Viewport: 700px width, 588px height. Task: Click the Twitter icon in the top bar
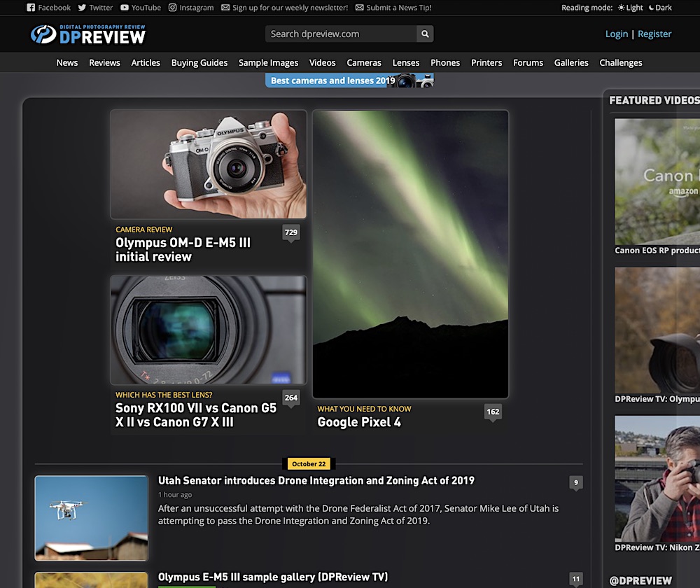[81, 8]
